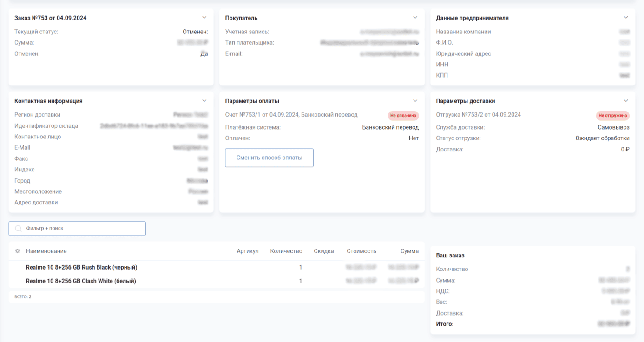Click the Ваш заказ summary heading
This screenshot has height=342, width=644.
pos(450,256)
